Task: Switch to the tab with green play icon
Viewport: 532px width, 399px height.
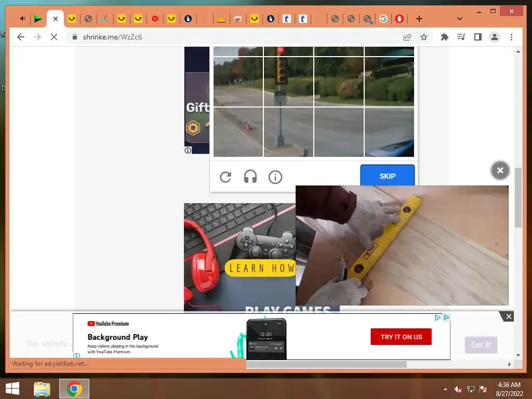Action: (38, 19)
